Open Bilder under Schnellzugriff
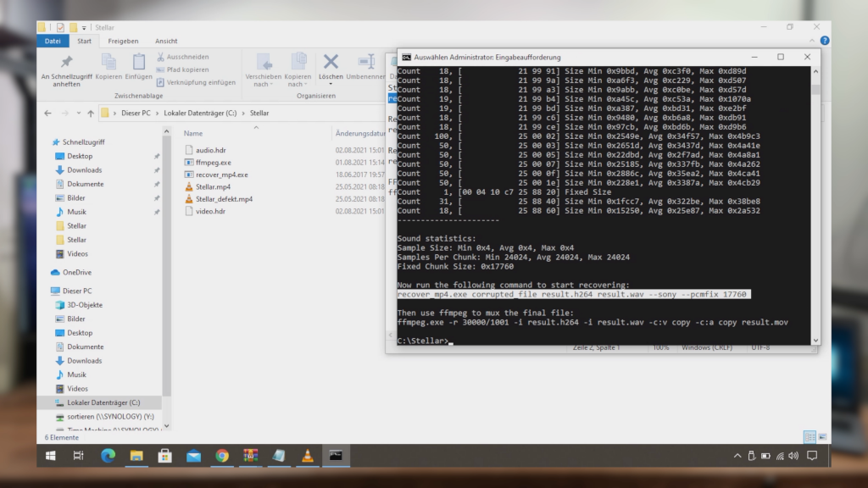The image size is (868, 488). pos(75,197)
